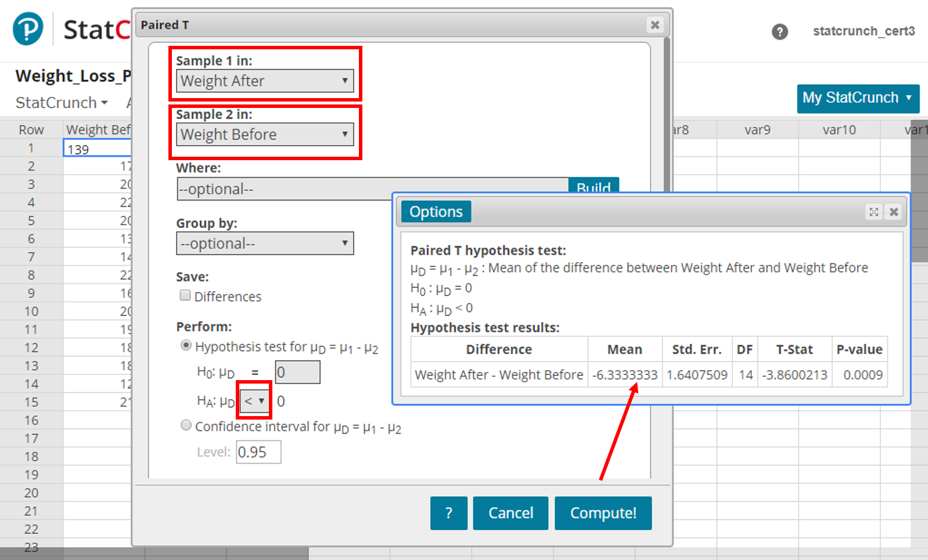Maximize the Options results window

[873, 212]
